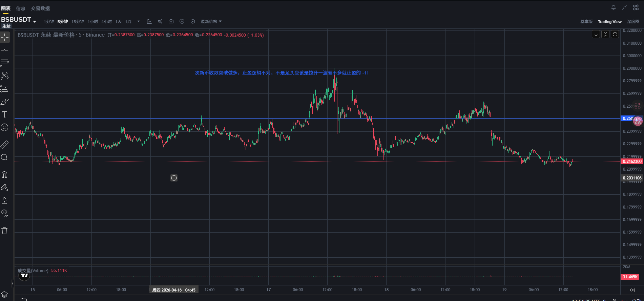Expand more time intervals dropdown arrow
The height and width of the screenshot is (301, 644).
click(139, 21)
